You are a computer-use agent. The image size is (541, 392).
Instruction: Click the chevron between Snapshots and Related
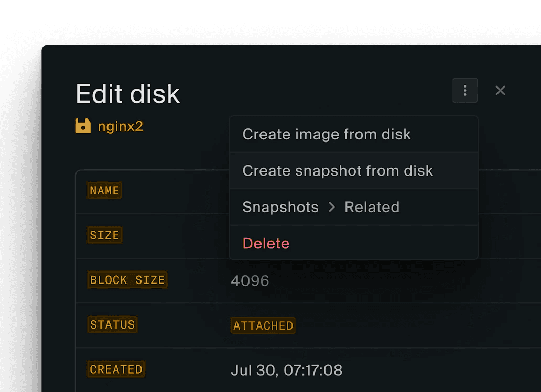pyautogui.click(x=331, y=206)
